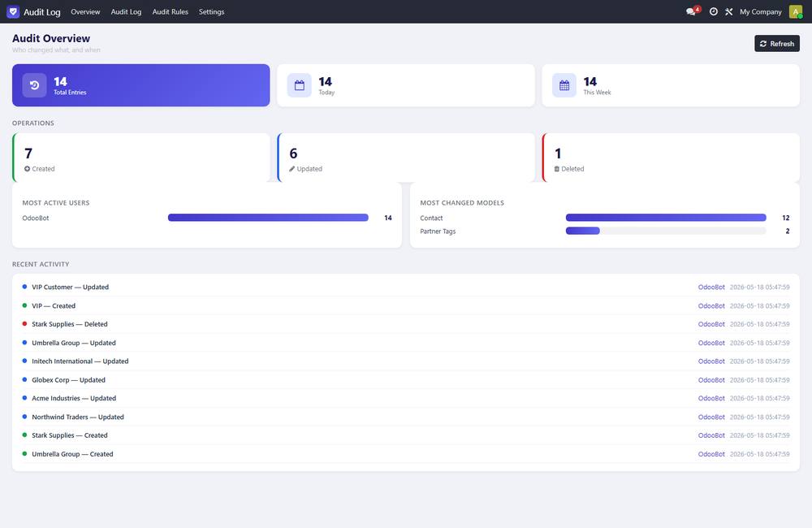Click the Contact model progress bar
Image resolution: width=812 pixels, height=528 pixels.
tap(666, 218)
